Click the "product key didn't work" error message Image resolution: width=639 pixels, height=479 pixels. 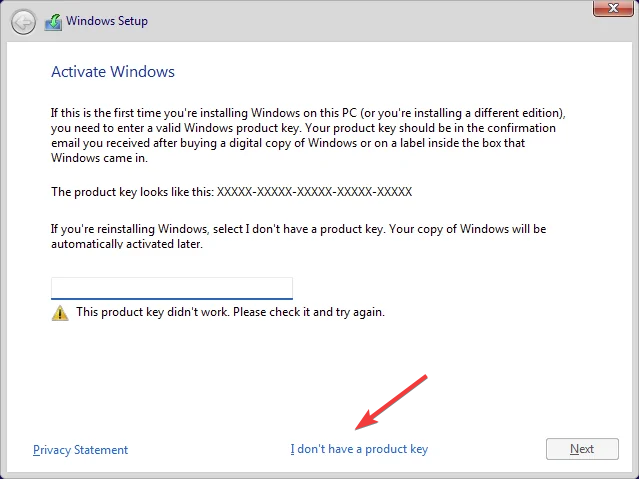pos(230,312)
